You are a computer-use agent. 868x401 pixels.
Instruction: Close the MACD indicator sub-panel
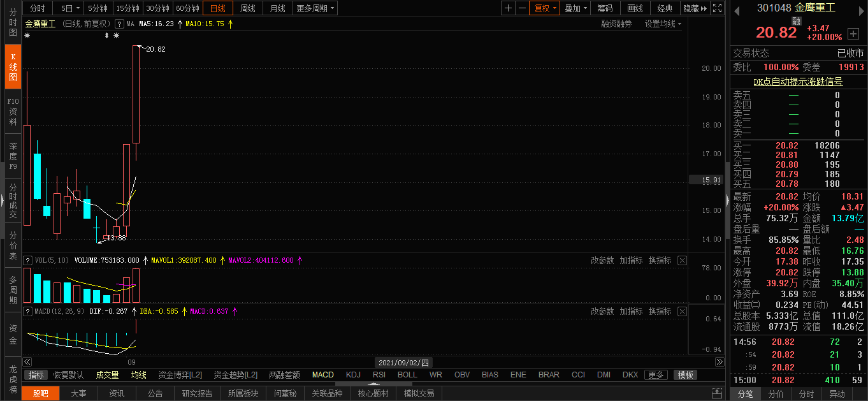coord(682,311)
